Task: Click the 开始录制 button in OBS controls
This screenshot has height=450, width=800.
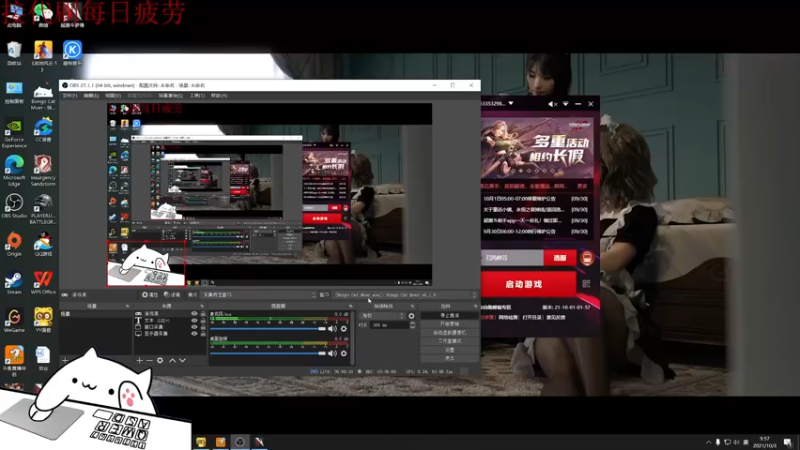Action: tap(449, 324)
